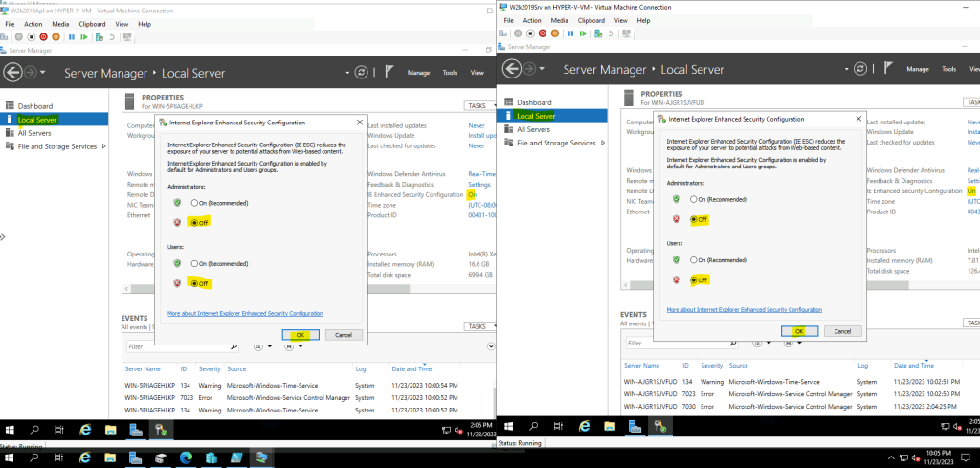Click OK in W2k2019Srv IE ESC dialog
Screen dimensions: 980x468
coord(799,331)
